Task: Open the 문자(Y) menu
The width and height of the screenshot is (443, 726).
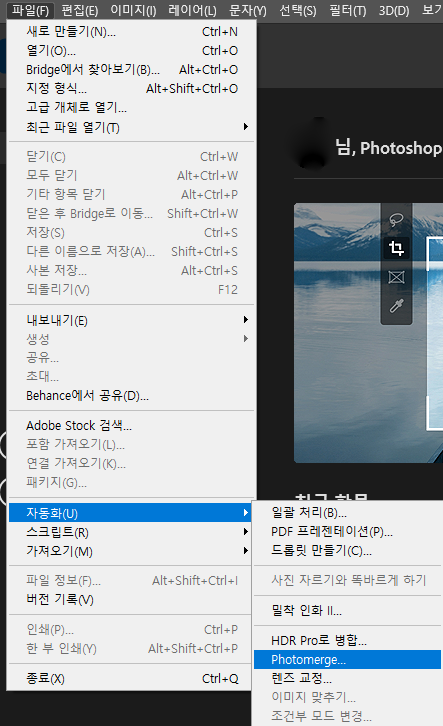Action: 248,10
